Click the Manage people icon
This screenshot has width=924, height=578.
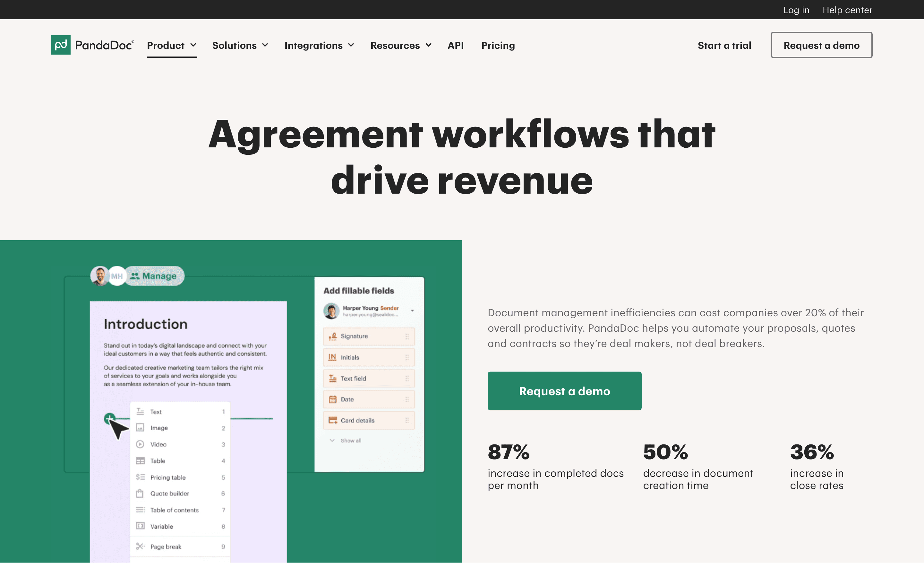134,276
